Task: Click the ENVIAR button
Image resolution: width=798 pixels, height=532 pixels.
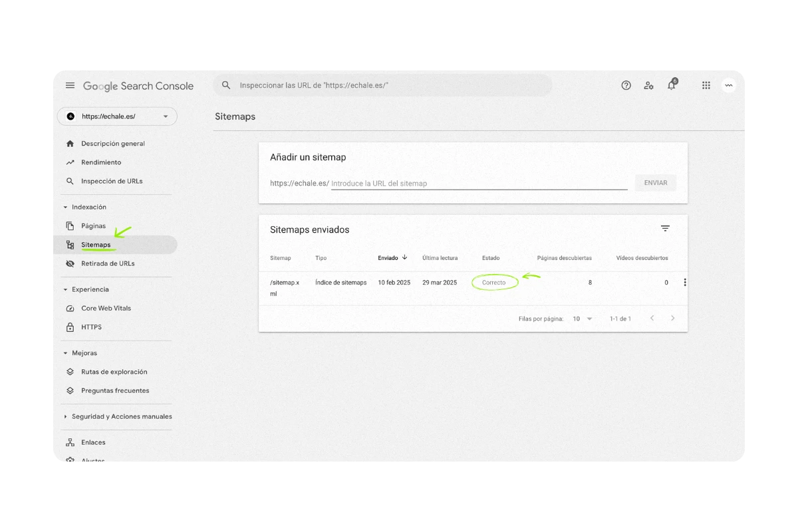Action: [x=656, y=183]
